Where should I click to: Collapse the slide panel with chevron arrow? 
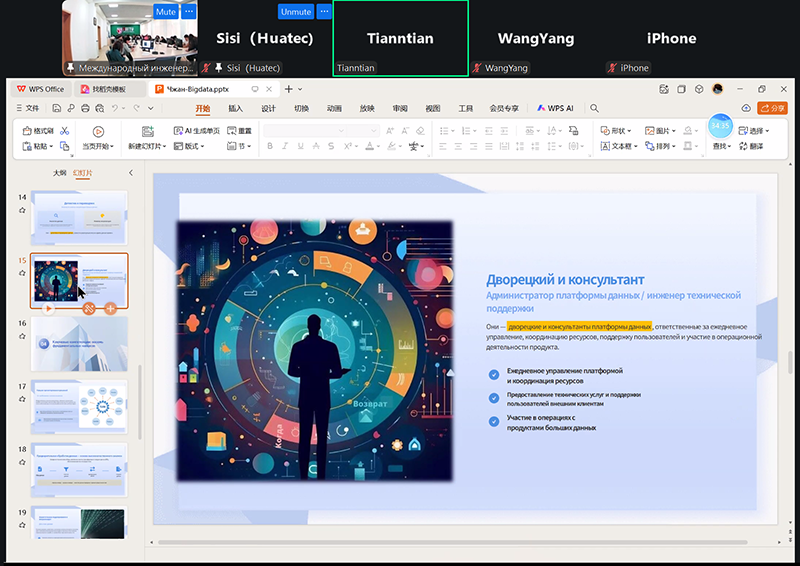point(131,173)
